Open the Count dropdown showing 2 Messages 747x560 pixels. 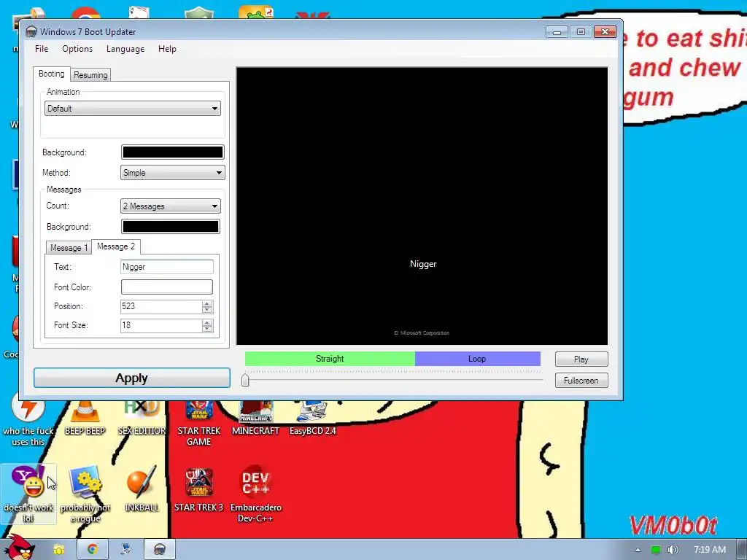pos(171,206)
